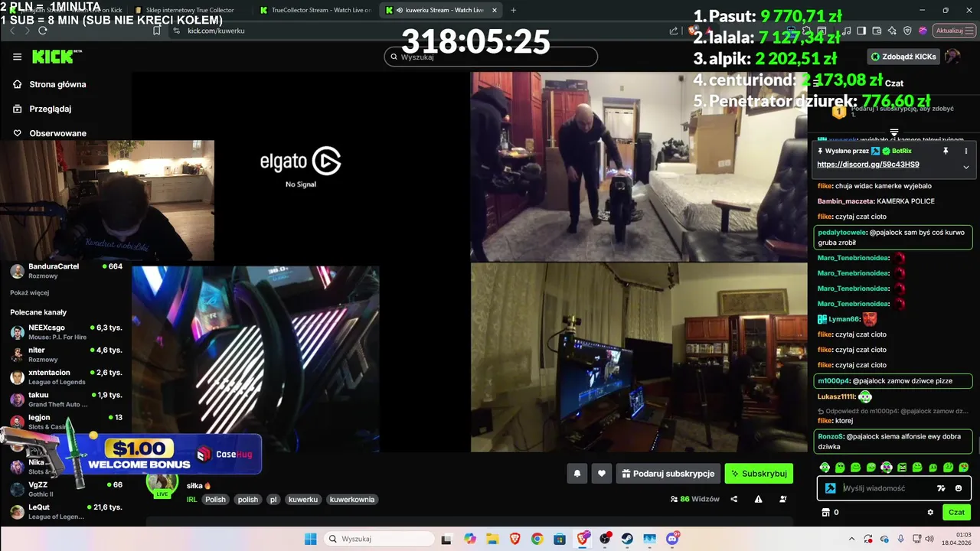980x551 pixels.
Task: Unpin the BotRix pinned message
Action: tap(946, 151)
